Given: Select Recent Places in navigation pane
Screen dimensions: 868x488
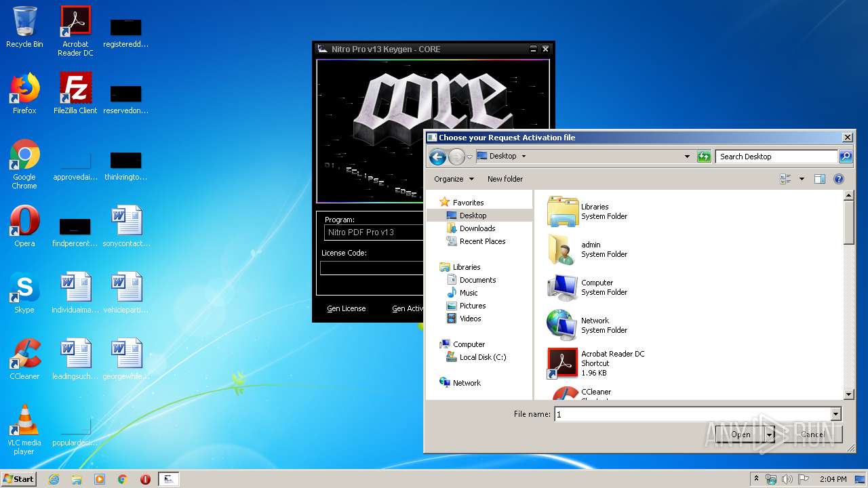Looking at the screenshot, I should coord(482,241).
